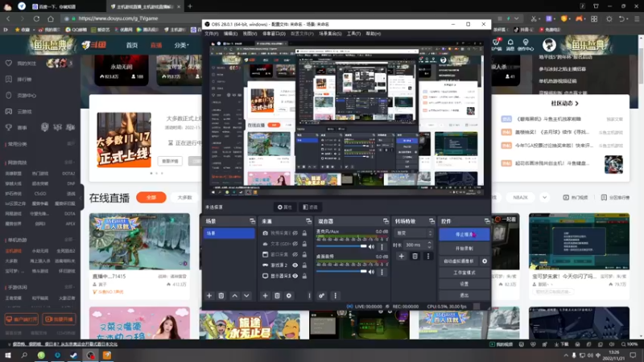Open Desktop Audio channel three-dot options
This screenshot has width=644, height=362.
(x=382, y=272)
